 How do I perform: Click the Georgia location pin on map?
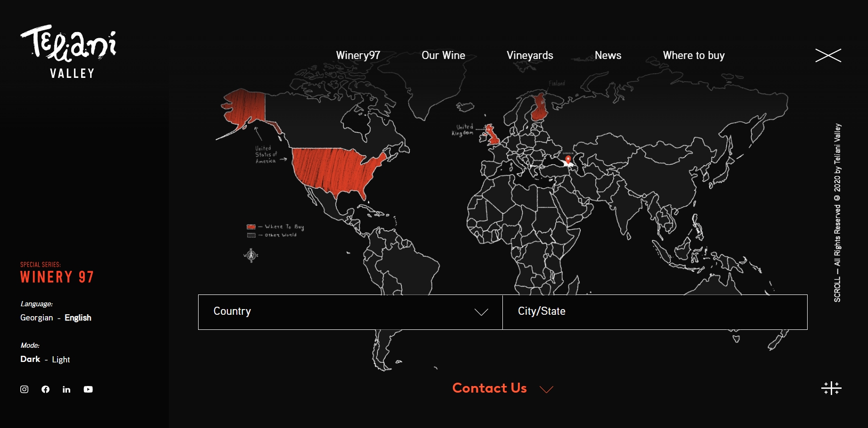click(x=568, y=160)
